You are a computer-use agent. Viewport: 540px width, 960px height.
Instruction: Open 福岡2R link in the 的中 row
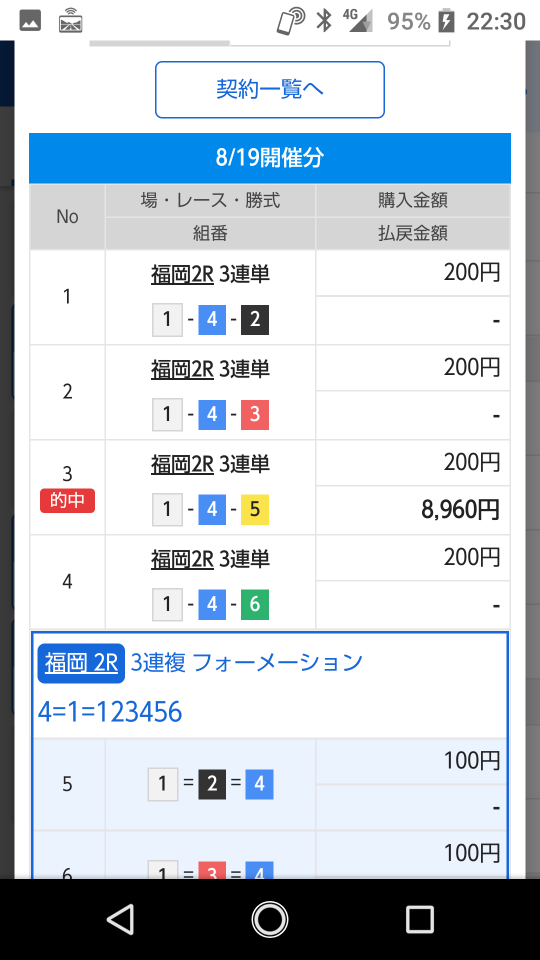182,464
